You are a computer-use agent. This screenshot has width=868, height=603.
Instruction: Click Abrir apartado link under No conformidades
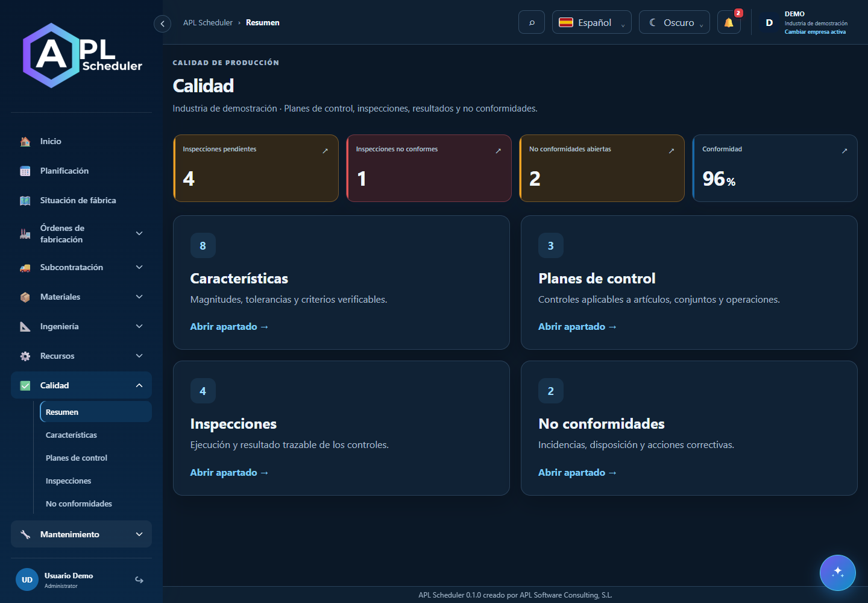[x=577, y=472]
